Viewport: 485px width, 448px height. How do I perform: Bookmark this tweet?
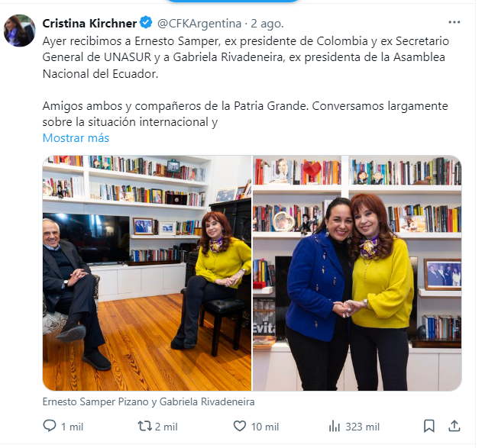428,426
